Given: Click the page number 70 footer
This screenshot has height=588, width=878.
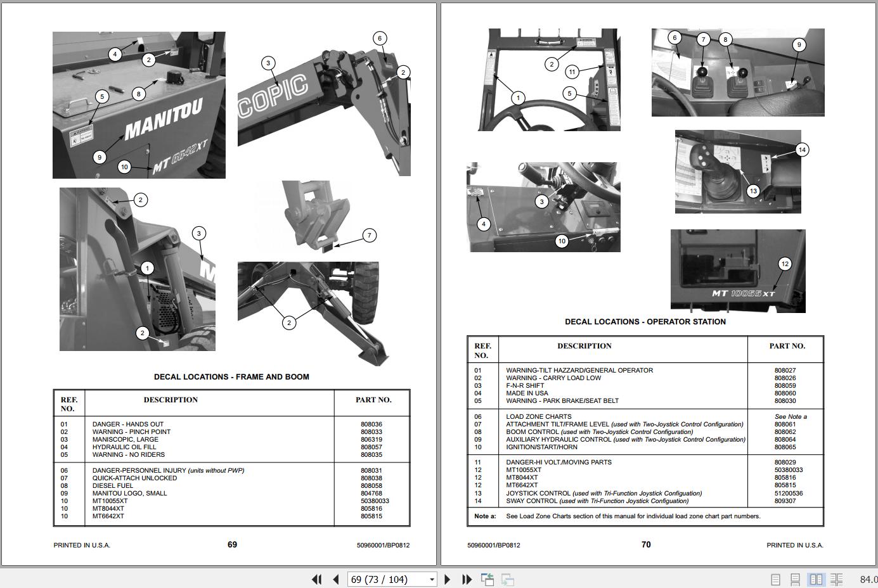Looking at the screenshot, I should [646, 545].
